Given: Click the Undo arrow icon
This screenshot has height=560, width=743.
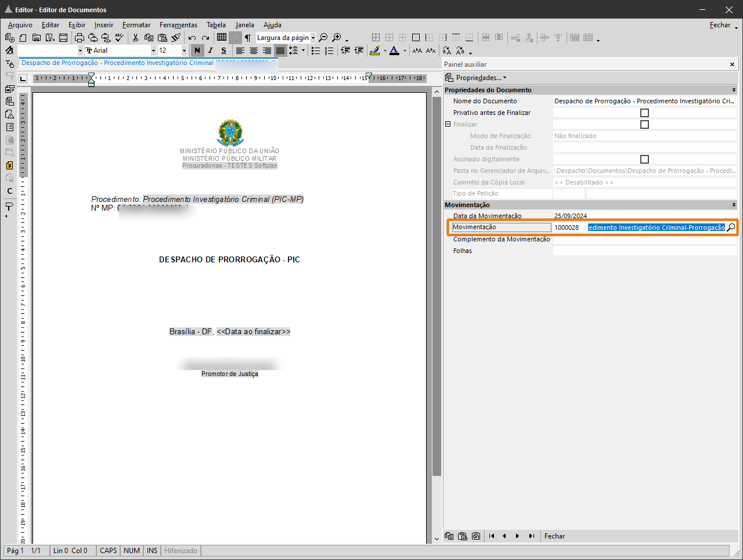Looking at the screenshot, I should click(x=192, y=38).
